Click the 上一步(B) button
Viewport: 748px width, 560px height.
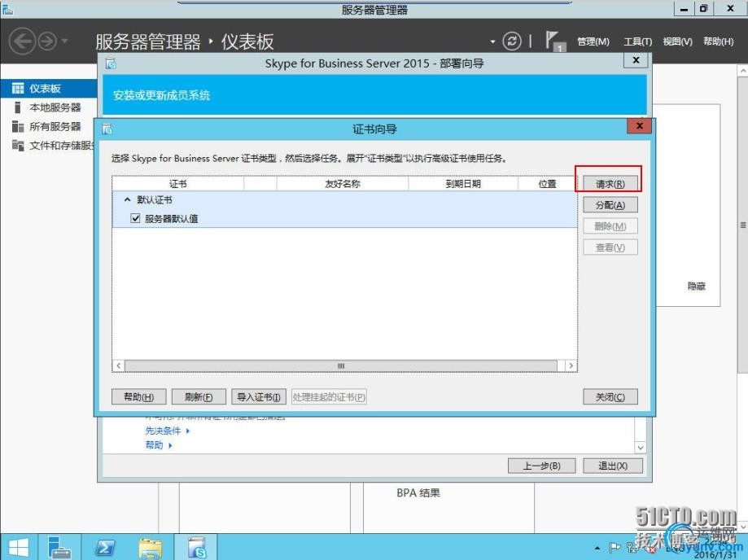tap(542, 466)
